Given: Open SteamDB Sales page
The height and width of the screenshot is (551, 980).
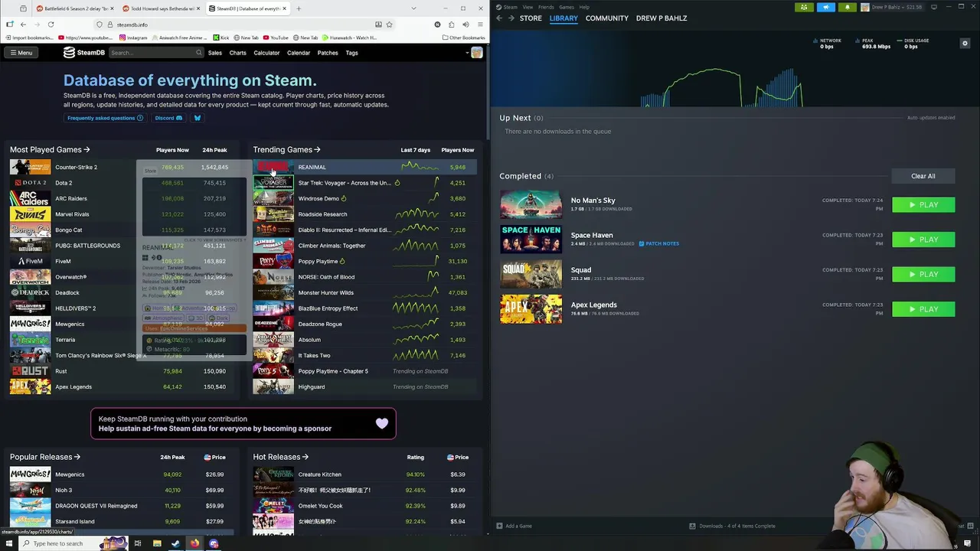Looking at the screenshot, I should (214, 53).
